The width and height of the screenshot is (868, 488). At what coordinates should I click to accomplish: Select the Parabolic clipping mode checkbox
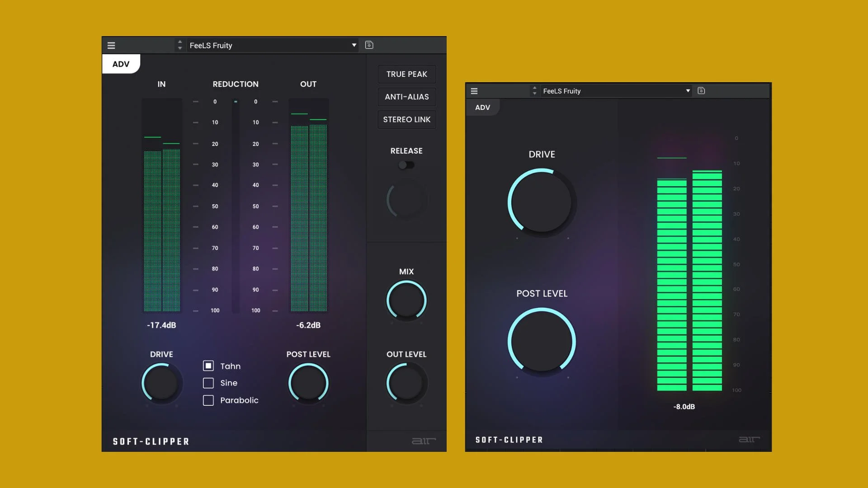pos(208,400)
